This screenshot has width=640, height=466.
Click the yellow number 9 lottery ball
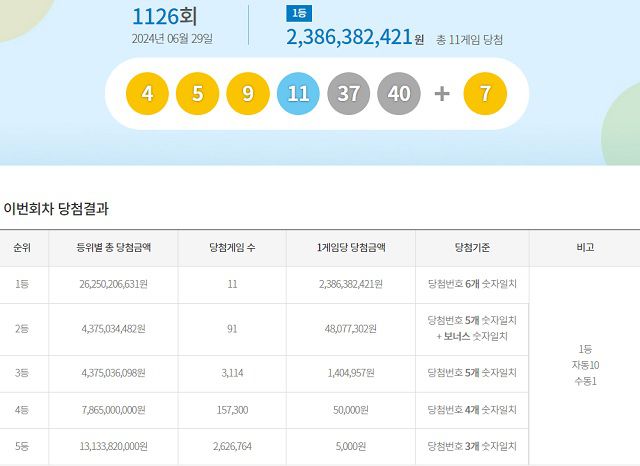point(248,94)
